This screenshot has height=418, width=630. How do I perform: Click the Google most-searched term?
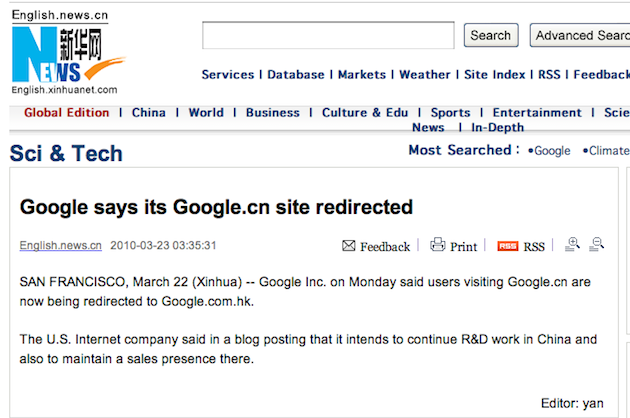[x=551, y=151]
